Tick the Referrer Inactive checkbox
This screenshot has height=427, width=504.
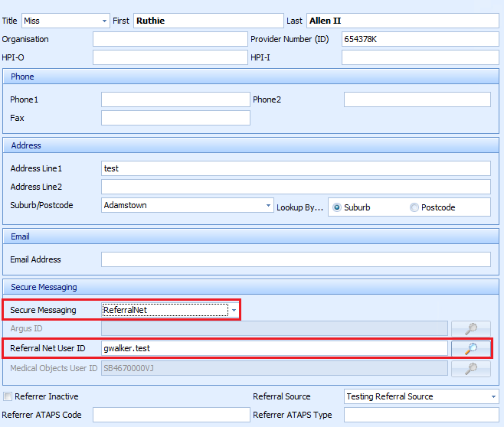click(8, 396)
